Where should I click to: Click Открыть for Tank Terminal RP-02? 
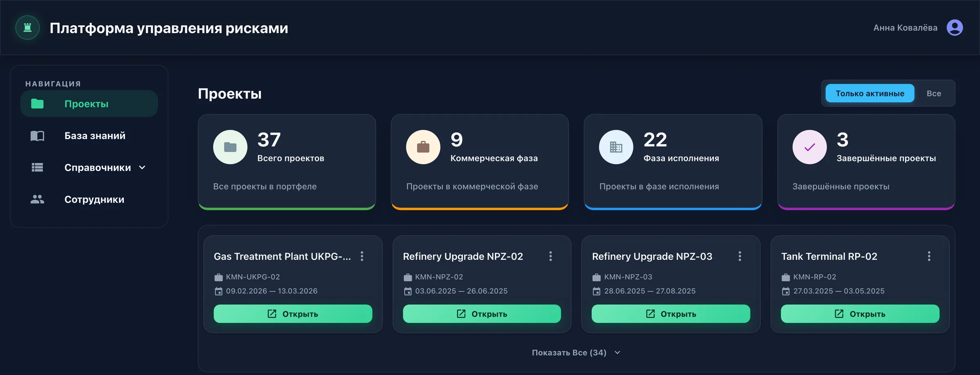pyautogui.click(x=860, y=314)
